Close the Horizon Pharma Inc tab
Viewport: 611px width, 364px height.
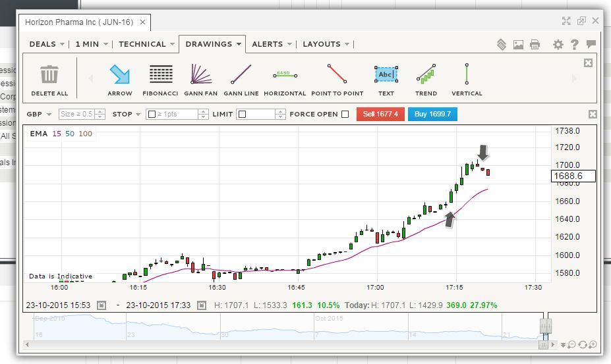pyautogui.click(x=142, y=22)
